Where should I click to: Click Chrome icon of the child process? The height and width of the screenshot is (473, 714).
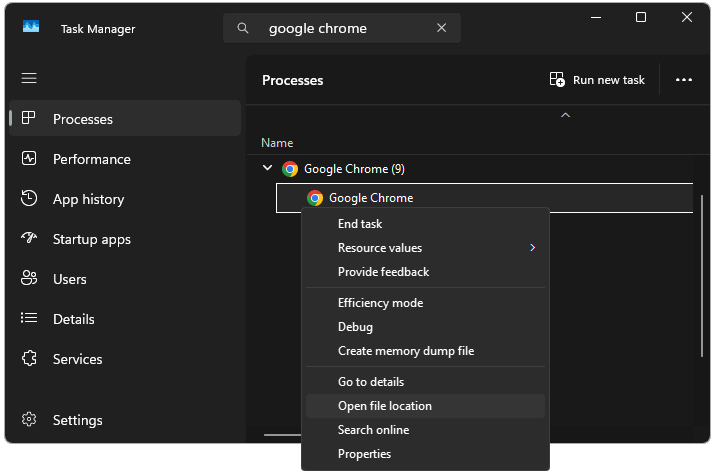315,198
